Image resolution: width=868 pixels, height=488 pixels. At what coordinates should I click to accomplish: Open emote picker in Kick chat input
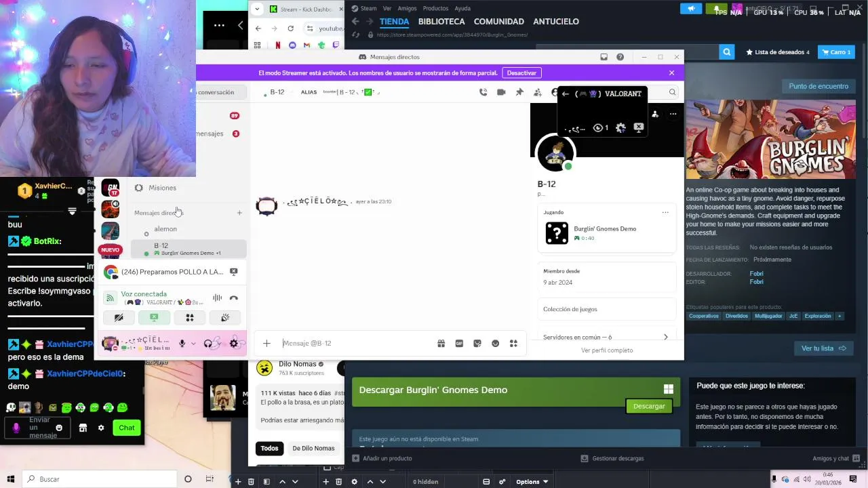point(59,428)
